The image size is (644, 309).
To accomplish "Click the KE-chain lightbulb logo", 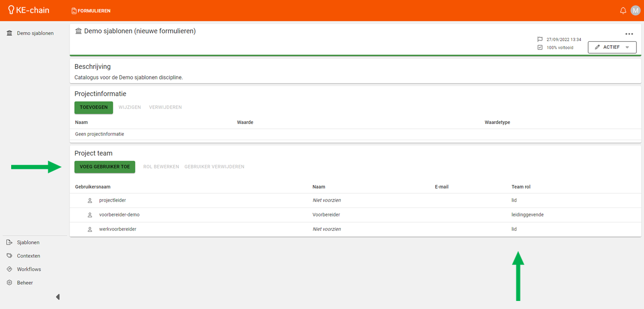I will (11, 10).
